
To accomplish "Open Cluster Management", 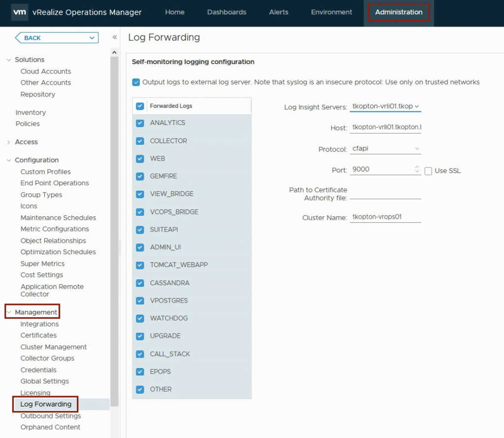I will tap(53, 347).
